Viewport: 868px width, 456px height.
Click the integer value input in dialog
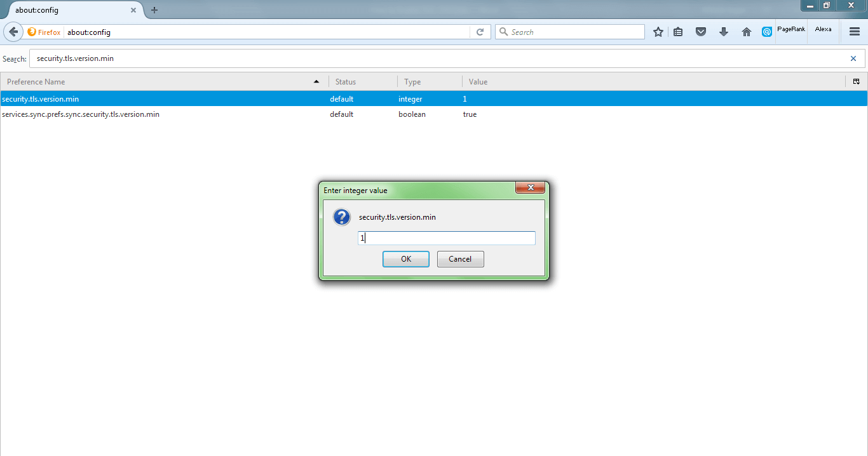447,238
